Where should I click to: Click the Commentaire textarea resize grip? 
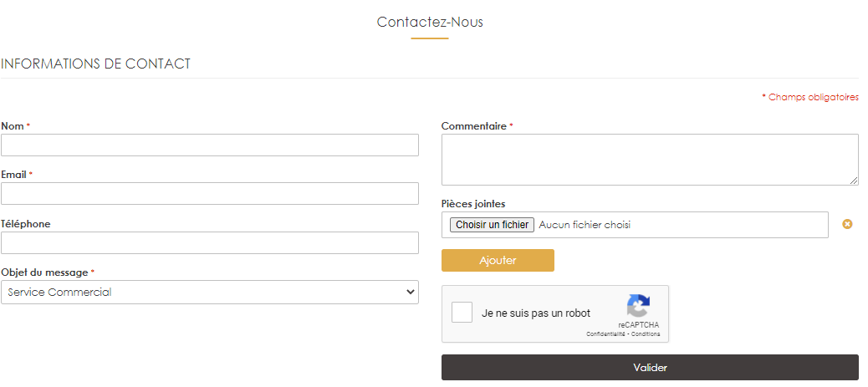(x=854, y=181)
